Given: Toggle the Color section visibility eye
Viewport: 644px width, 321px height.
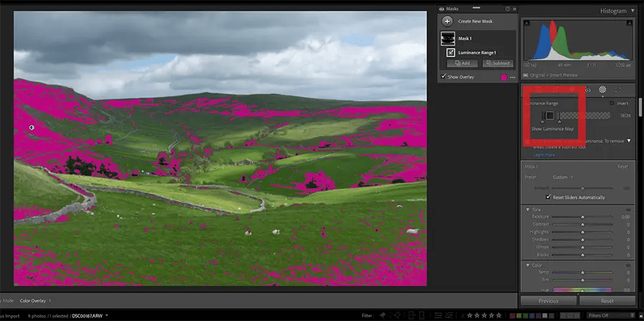Looking at the screenshot, I should point(628,265).
